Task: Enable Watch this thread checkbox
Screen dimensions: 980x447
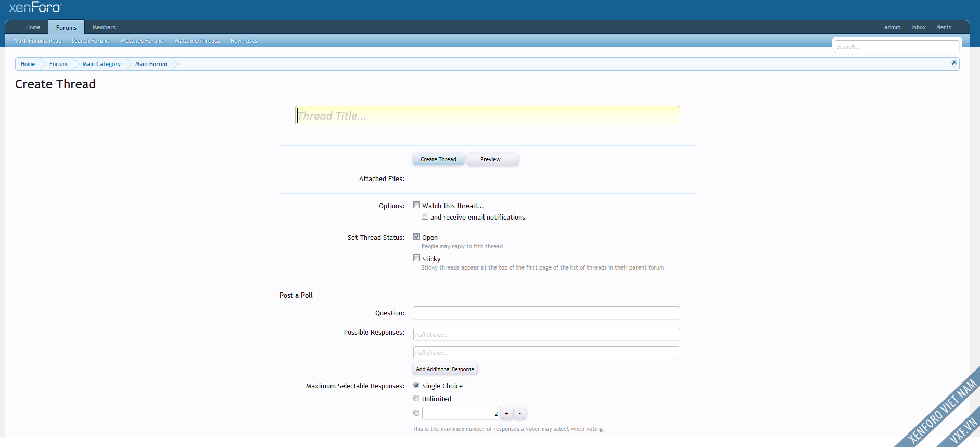Action: coord(416,205)
